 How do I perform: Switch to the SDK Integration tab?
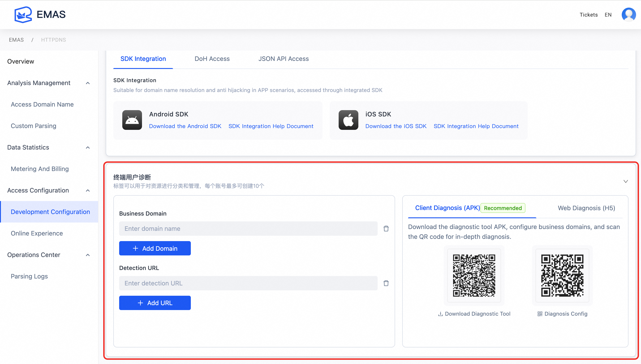tap(143, 59)
